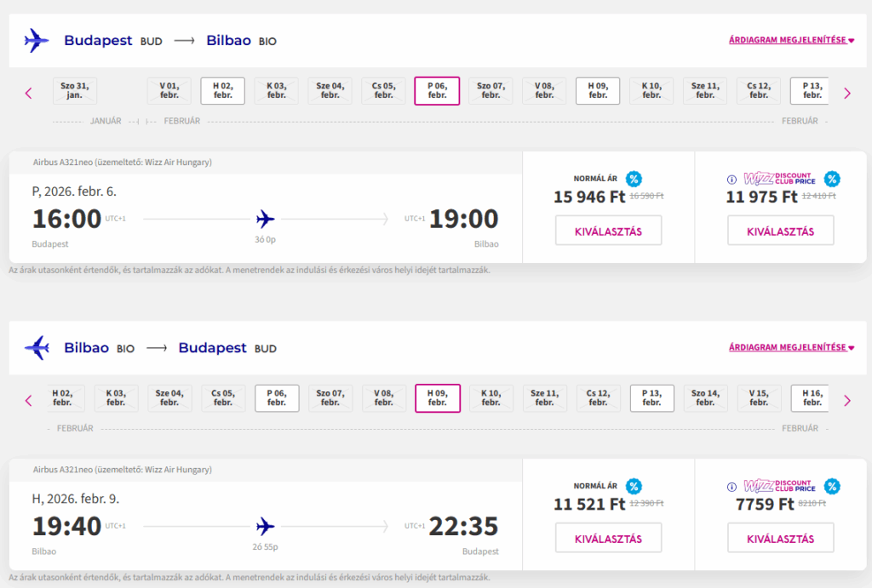Image resolution: width=872 pixels, height=588 pixels.
Task: Click the info icon beside outbound Wizz Discount Club price
Action: tap(731, 180)
